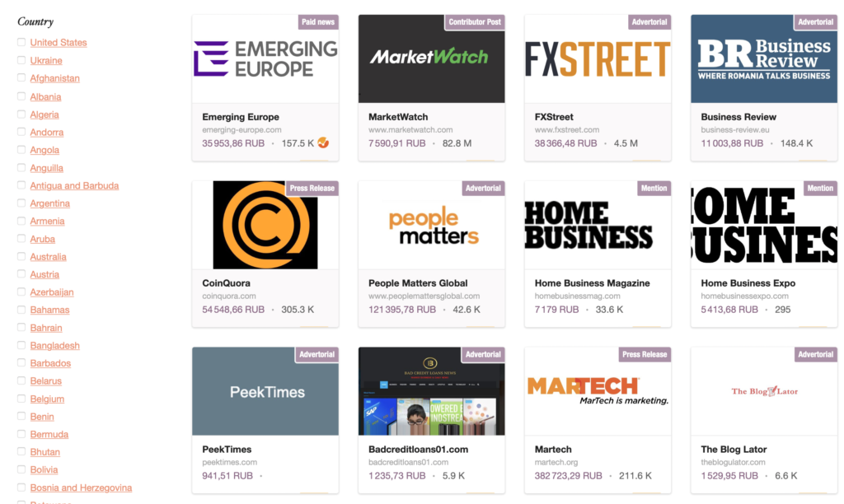Screen dimensions: 844x504
Task: Open the People Matters logo image
Action: pyautogui.click(x=431, y=225)
